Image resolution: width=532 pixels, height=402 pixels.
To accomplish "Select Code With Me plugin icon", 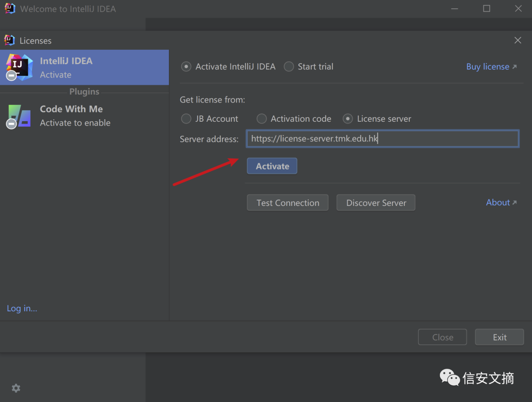I will tap(19, 116).
